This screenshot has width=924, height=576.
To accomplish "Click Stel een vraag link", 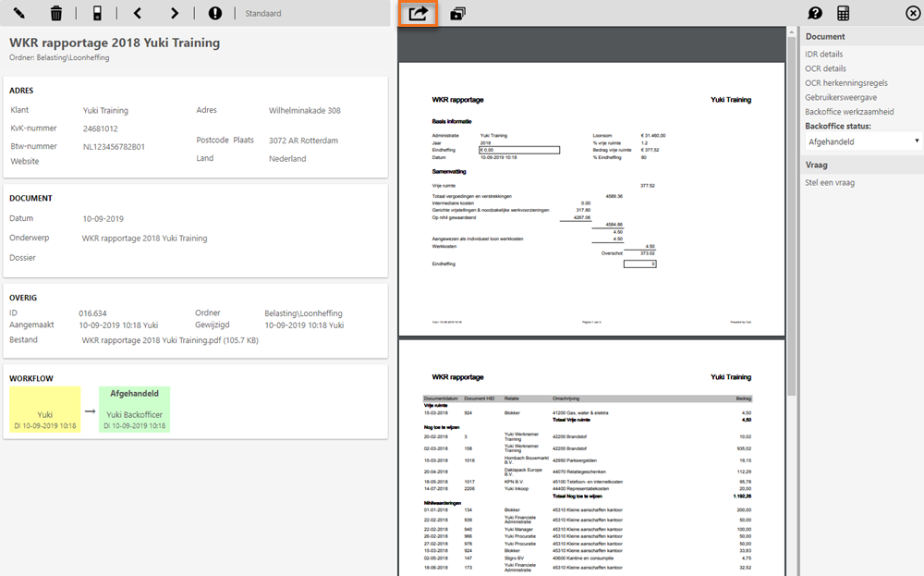I will (x=830, y=183).
